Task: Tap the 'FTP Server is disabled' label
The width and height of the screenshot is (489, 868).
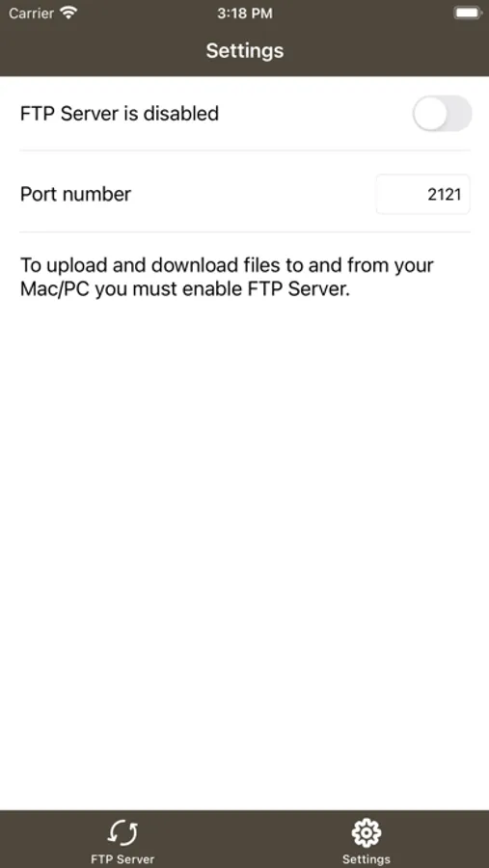Action: point(120,114)
